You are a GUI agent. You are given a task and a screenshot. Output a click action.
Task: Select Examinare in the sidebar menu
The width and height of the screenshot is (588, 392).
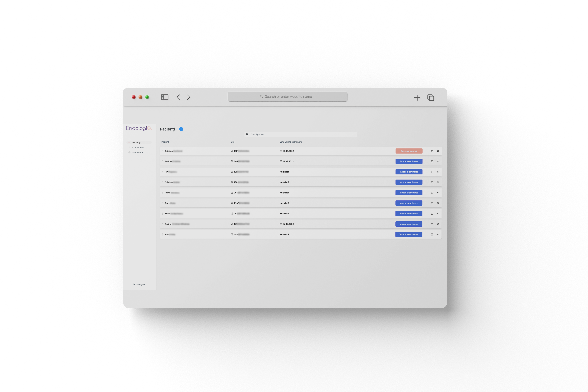click(x=137, y=152)
